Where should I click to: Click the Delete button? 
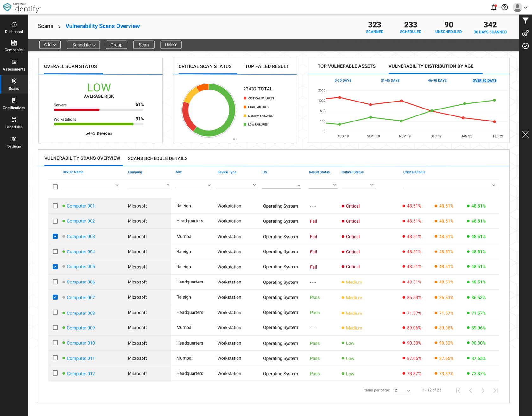click(171, 45)
